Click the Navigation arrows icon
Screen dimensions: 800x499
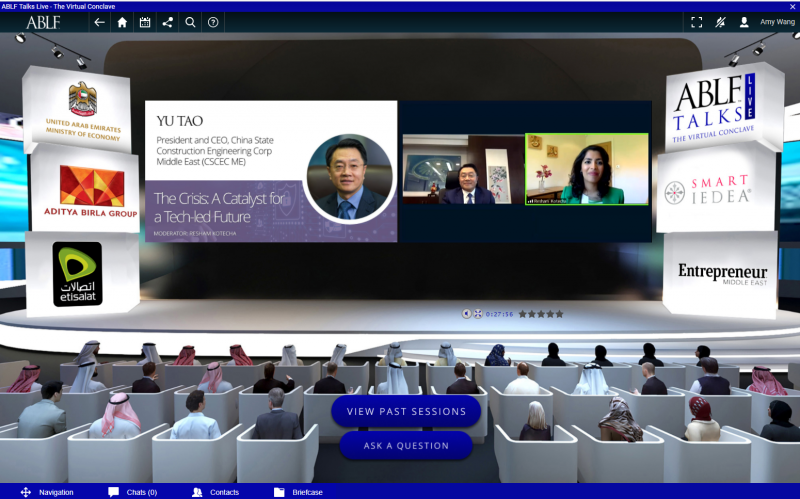26,492
